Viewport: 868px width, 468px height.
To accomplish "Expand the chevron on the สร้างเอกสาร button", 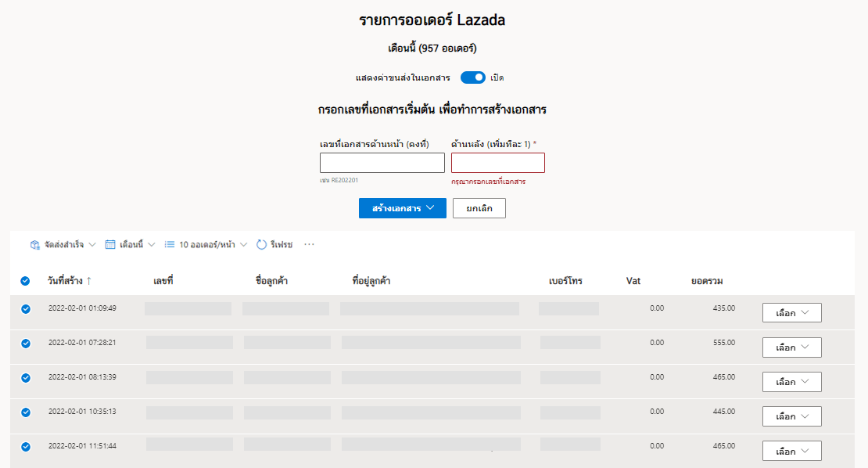I will (431, 208).
